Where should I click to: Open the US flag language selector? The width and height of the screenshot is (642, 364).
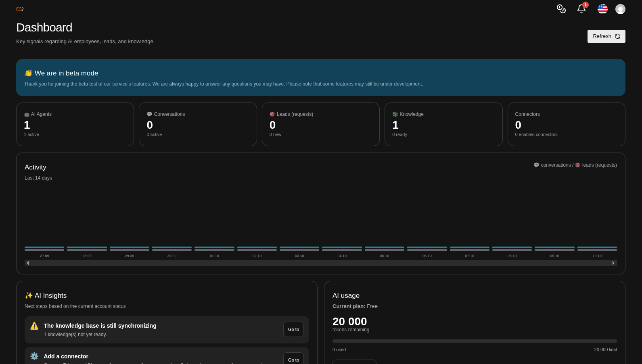coord(602,9)
